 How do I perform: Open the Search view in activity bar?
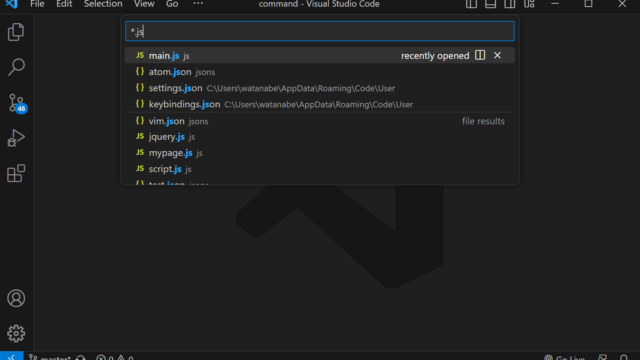[x=16, y=67]
